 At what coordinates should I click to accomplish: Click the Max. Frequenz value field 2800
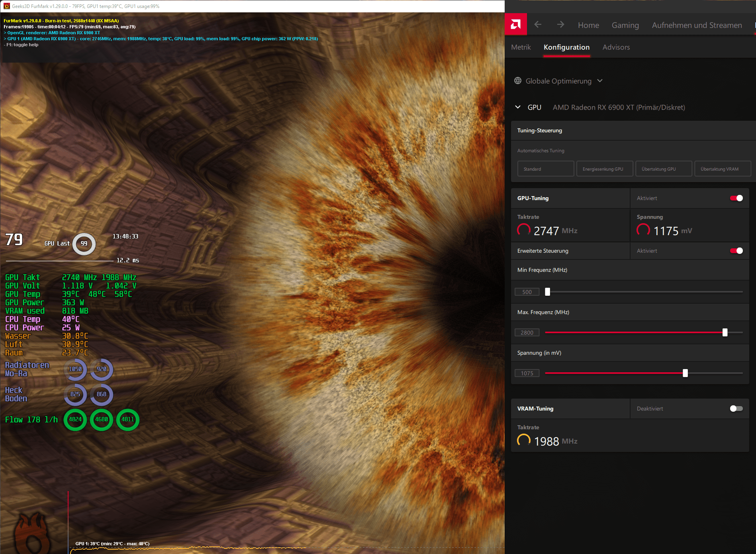point(527,332)
